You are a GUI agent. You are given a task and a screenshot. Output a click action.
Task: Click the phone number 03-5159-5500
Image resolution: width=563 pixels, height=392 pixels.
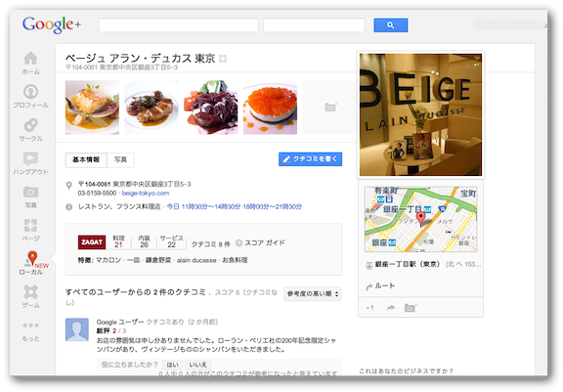click(97, 194)
